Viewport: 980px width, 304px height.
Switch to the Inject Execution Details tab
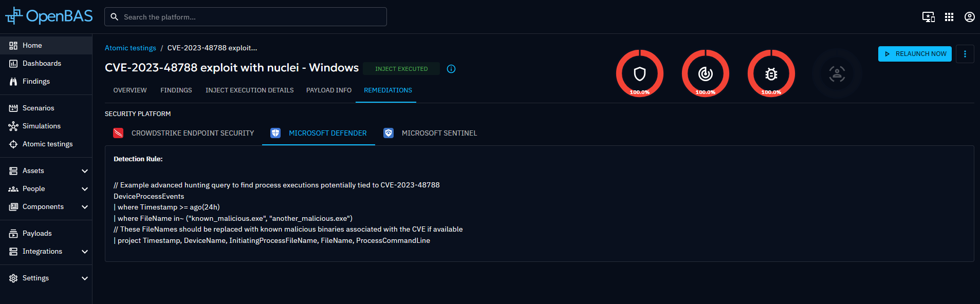(x=249, y=90)
